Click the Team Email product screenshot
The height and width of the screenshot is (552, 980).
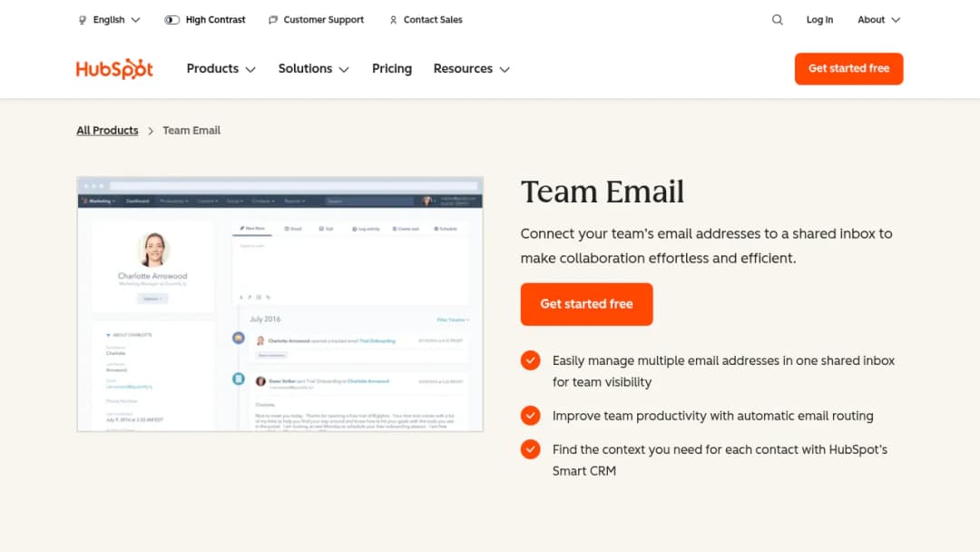pyautogui.click(x=280, y=304)
